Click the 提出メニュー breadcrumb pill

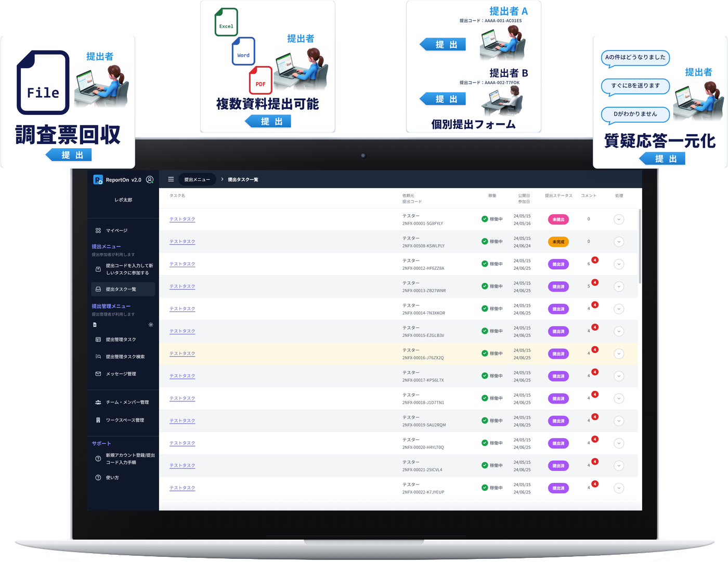tap(197, 179)
